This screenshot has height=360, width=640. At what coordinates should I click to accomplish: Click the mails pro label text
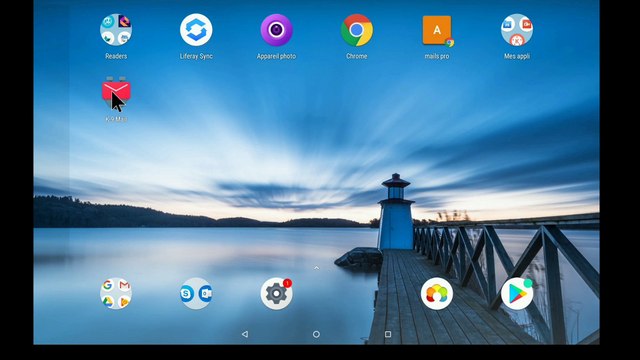437,56
